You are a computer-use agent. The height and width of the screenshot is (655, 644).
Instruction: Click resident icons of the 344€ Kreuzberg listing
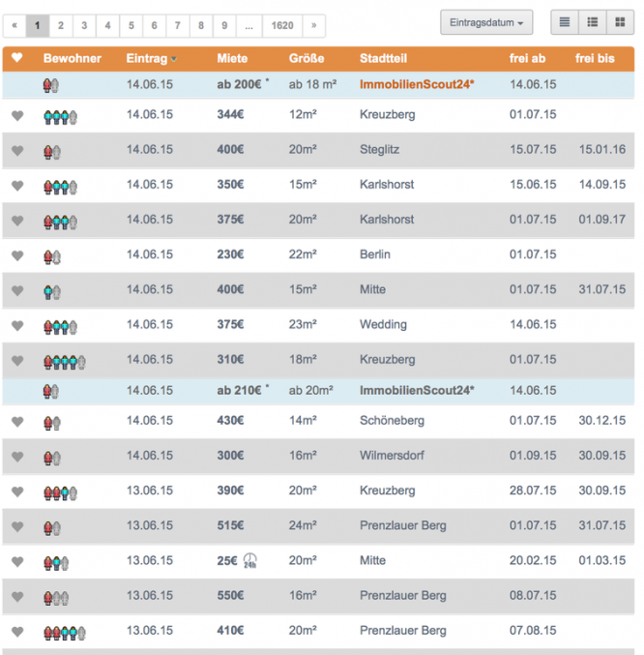tap(59, 116)
